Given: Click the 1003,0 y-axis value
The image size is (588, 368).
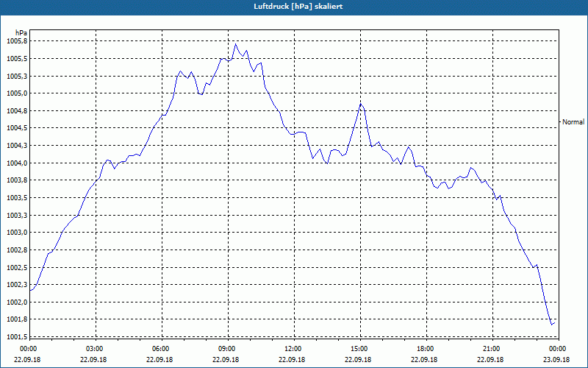Looking at the screenshot, I should point(17,233).
